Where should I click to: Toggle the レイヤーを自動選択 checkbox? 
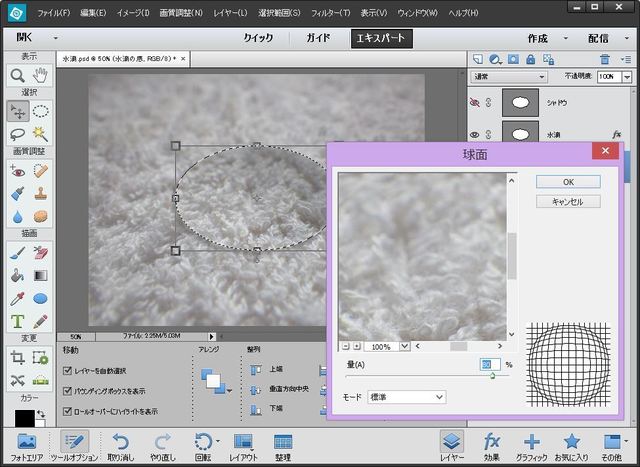[68, 370]
